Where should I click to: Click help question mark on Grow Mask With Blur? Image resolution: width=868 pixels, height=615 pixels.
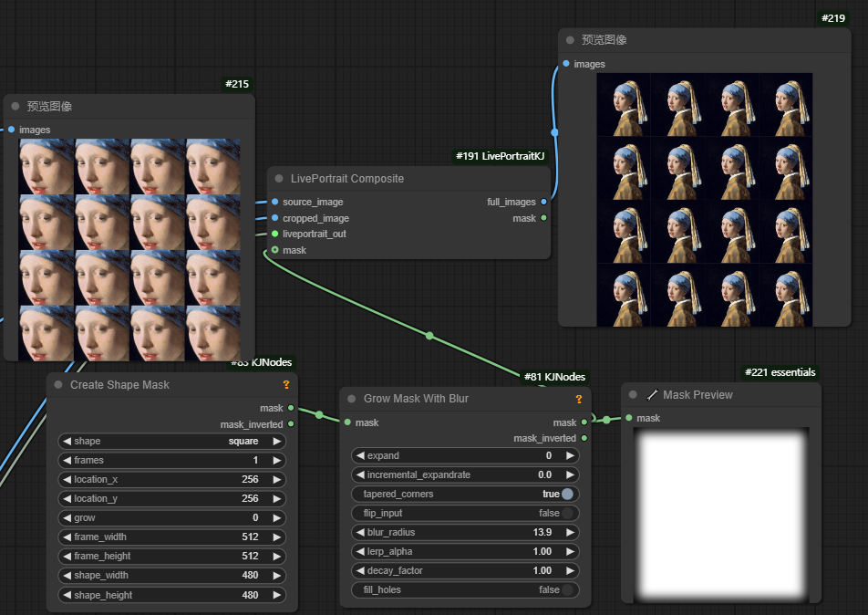click(579, 399)
